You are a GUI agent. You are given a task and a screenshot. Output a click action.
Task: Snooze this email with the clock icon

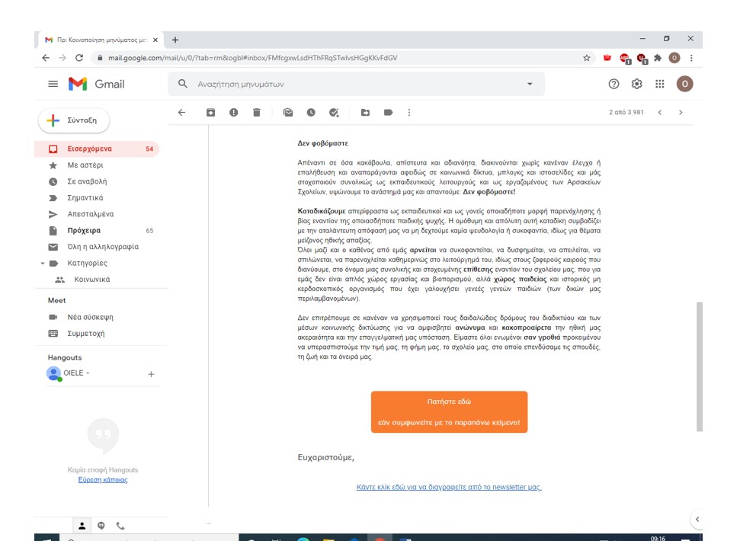311,113
